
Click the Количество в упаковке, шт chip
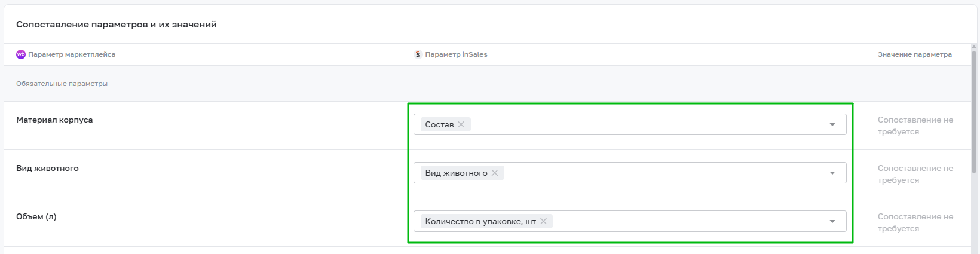480,221
